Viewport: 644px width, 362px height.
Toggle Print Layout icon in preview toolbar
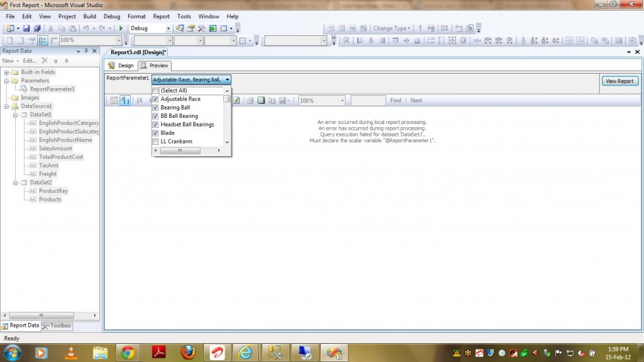(x=261, y=101)
